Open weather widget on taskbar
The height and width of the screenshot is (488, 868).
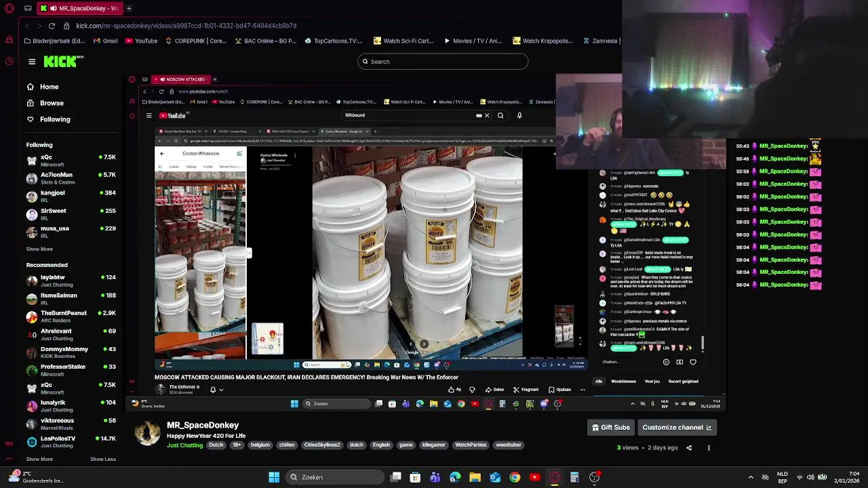point(35,477)
